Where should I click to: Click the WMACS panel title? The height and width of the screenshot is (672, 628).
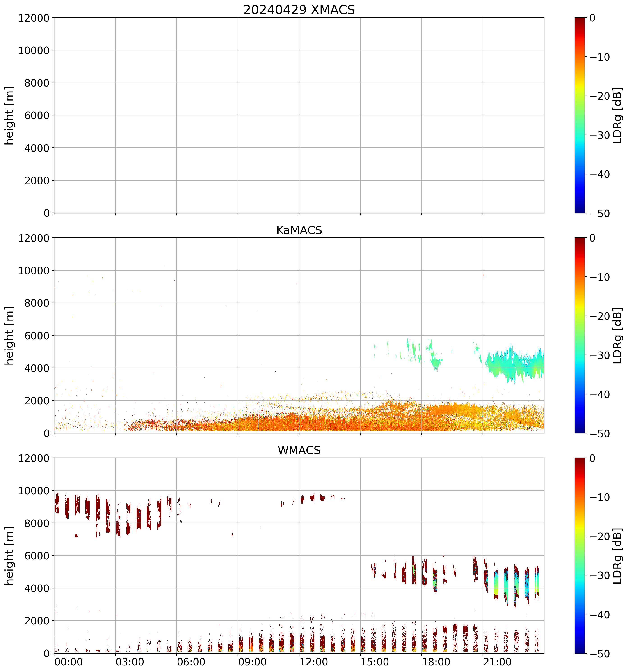[x=299, y=450]
